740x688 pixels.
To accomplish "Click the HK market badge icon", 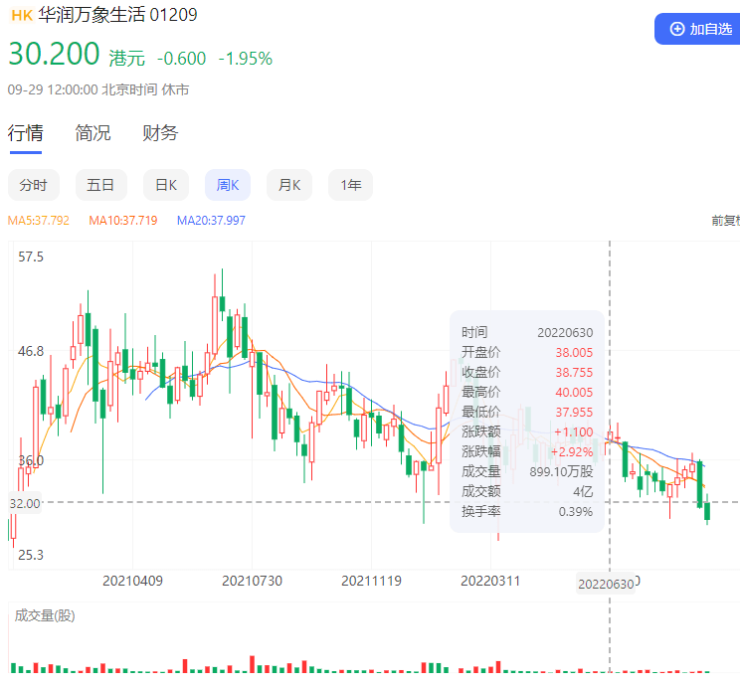I will [22, 16].
